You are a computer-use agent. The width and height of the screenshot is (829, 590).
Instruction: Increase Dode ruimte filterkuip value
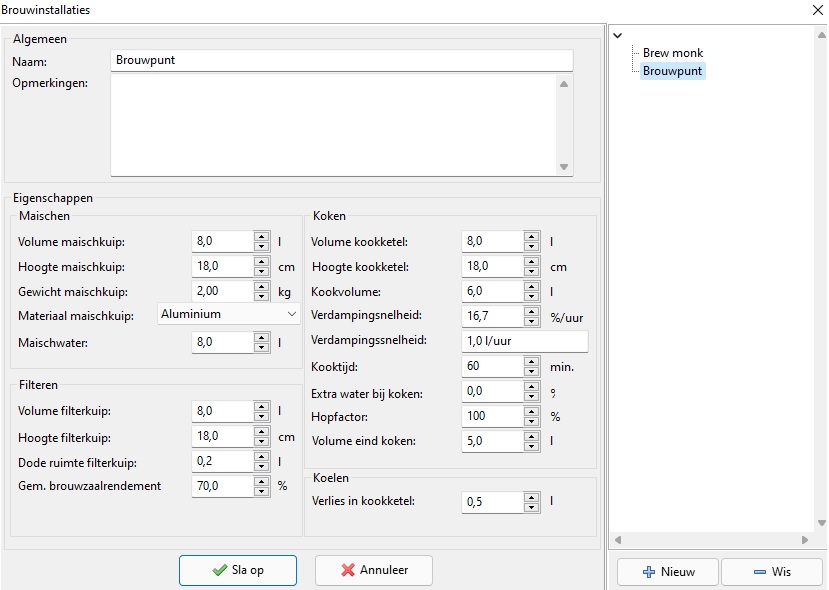[x=261, y=457]
